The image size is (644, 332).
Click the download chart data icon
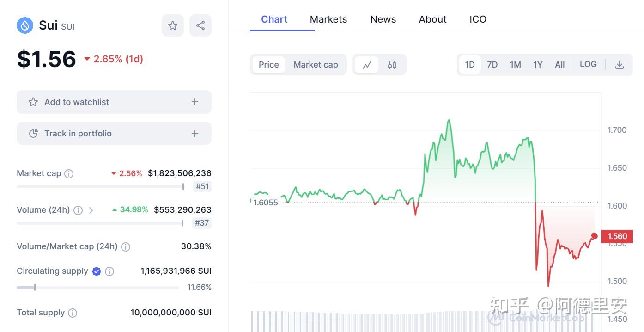coord(620,65)
